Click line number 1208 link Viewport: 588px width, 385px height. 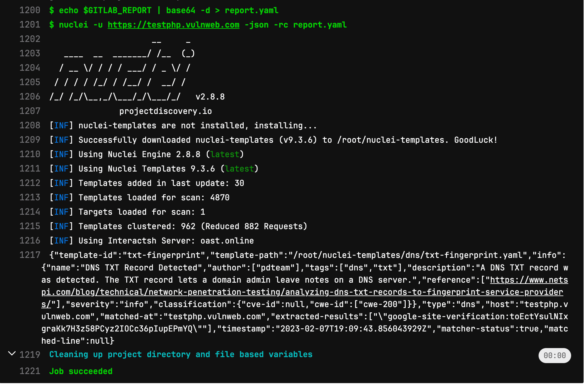[x=30, y=126]
